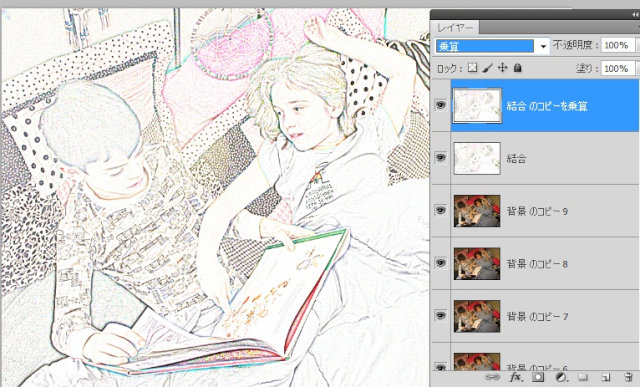Click the 塗り fill 100% field
The image size is (640, 387).
pos(618,68)
